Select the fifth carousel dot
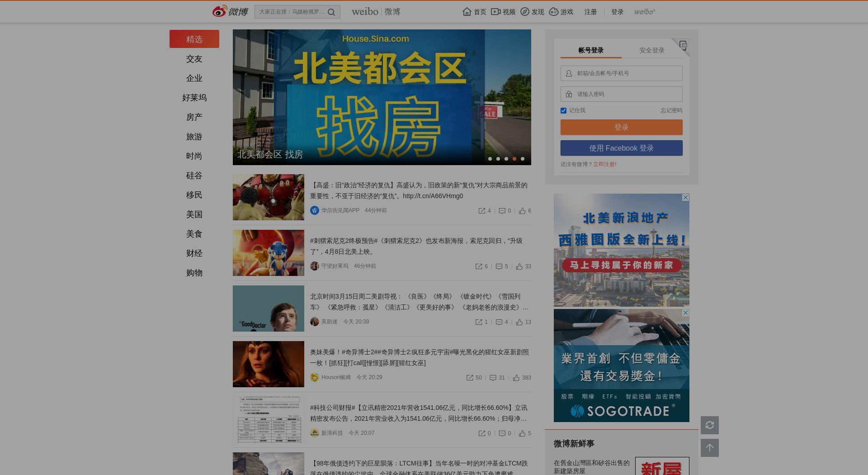This screenshot has height=475, width=868. [x=523, y=159]
